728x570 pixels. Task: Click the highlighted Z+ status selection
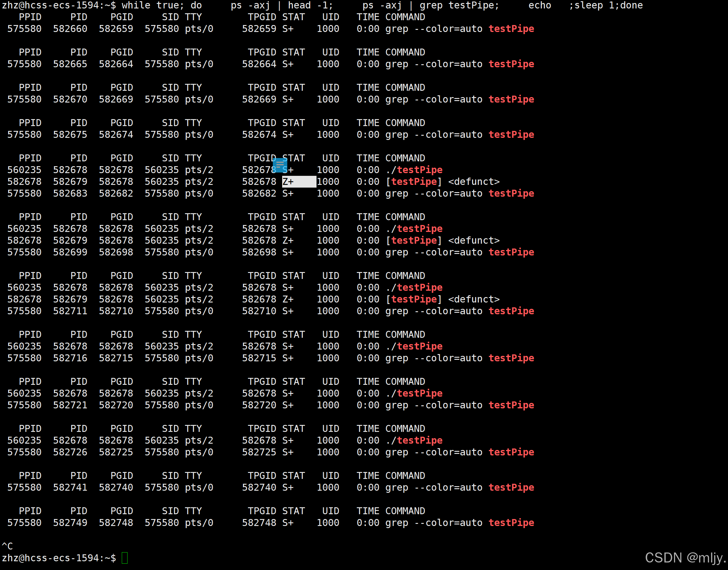[299, 182]
